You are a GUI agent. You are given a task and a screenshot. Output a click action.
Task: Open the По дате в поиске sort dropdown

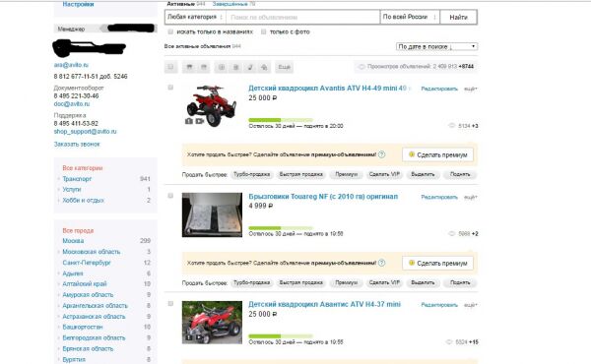pyautogui.click(x=436, y=46)
